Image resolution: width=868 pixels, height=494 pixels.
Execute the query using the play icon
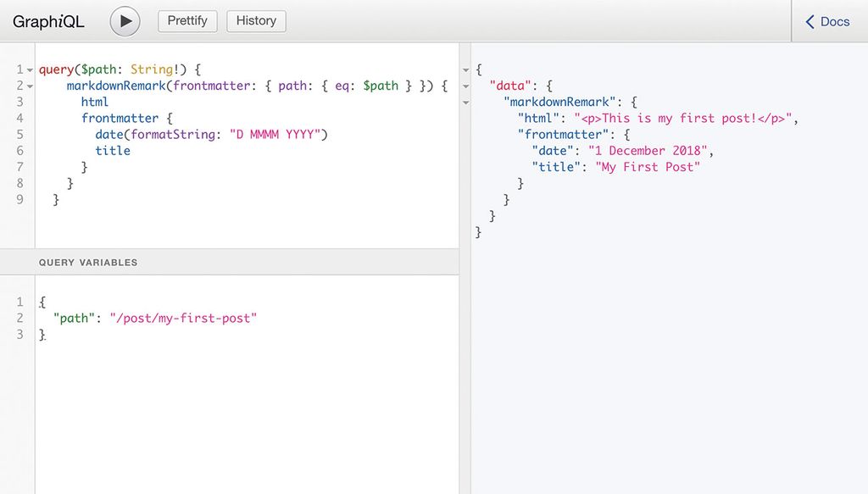(x=125, y=21)
